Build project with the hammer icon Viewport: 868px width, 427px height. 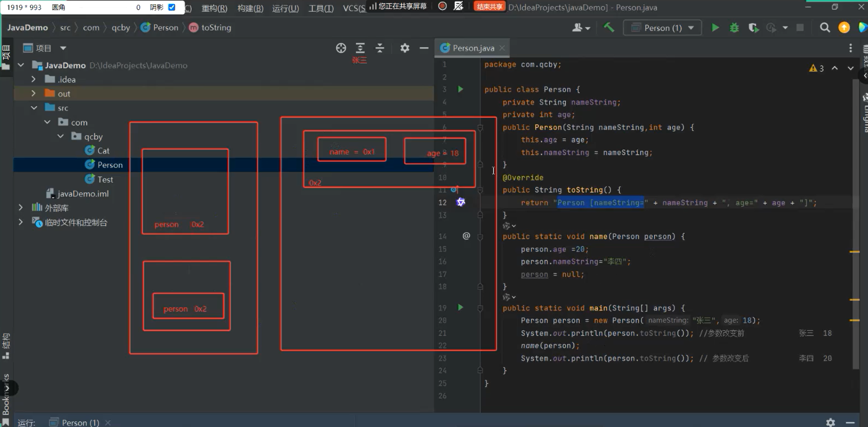tap(609, 27)
